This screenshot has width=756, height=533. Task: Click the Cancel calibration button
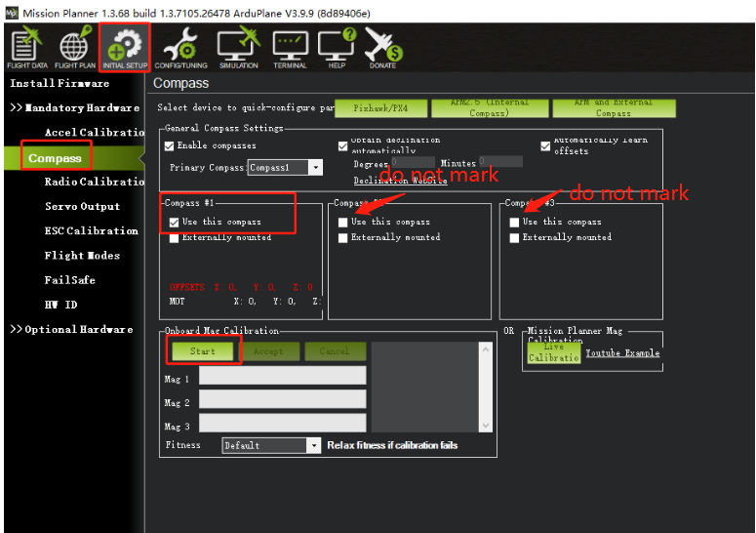[x=336, y=351]
